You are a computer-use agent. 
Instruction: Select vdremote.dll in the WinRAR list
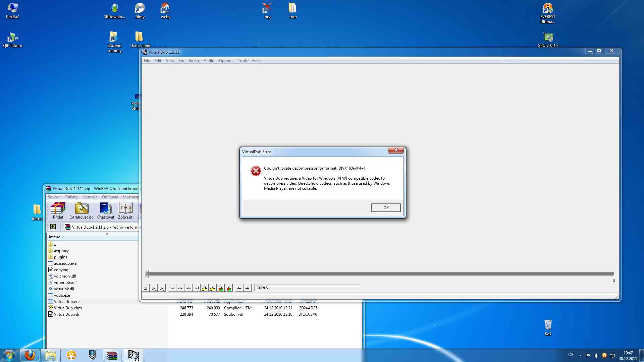pos(62,283)
